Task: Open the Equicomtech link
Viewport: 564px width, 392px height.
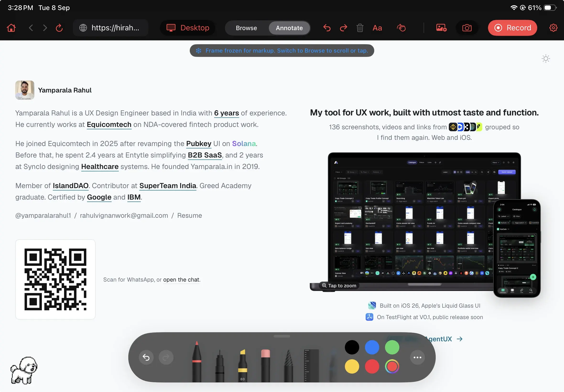Action: 109,125
